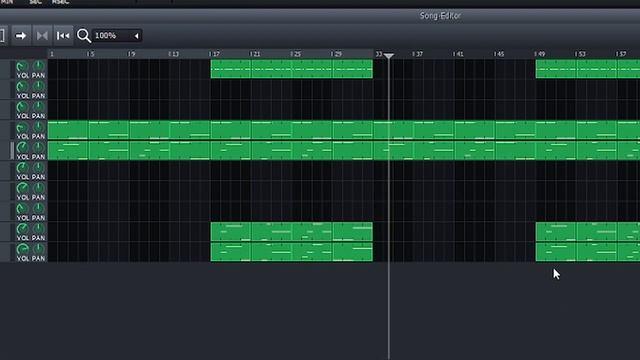The height and width of the screenshot is (360, 640).
Task: Select first track's clip starting at bar 17
Action: 231,69
